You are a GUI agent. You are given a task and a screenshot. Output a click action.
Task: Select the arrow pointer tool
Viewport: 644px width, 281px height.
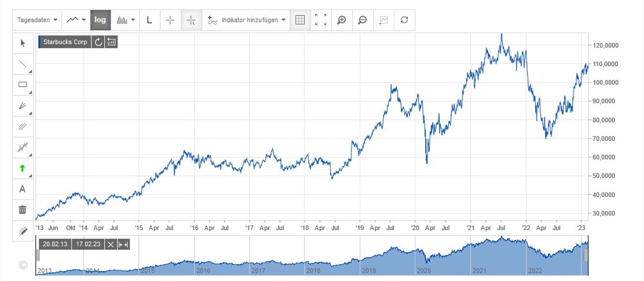pos(23,43)
